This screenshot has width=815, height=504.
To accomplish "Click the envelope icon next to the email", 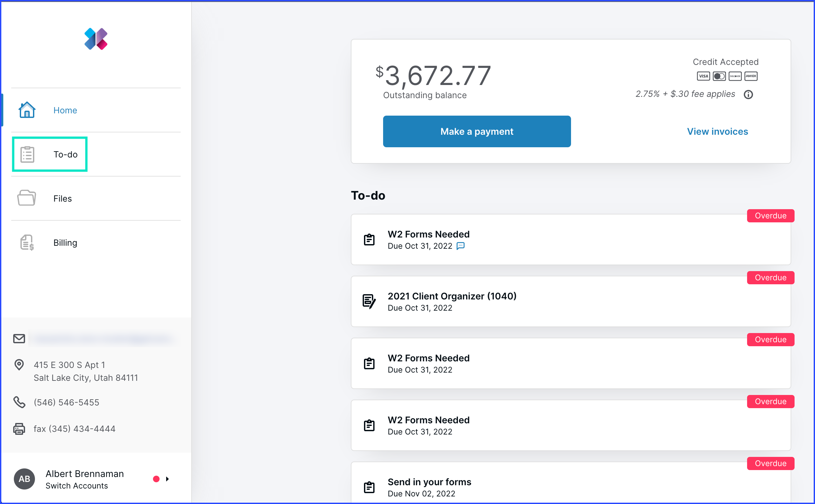I will click(x=19, y=338).
